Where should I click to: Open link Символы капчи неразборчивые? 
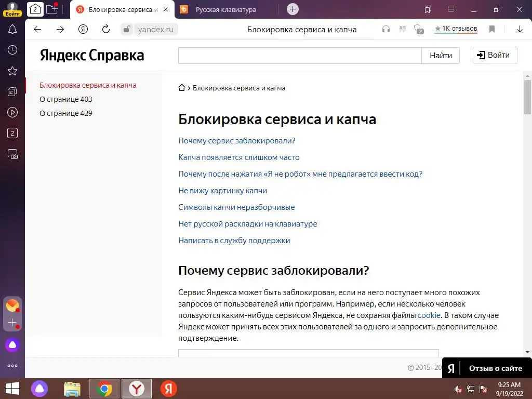[236, 207]
